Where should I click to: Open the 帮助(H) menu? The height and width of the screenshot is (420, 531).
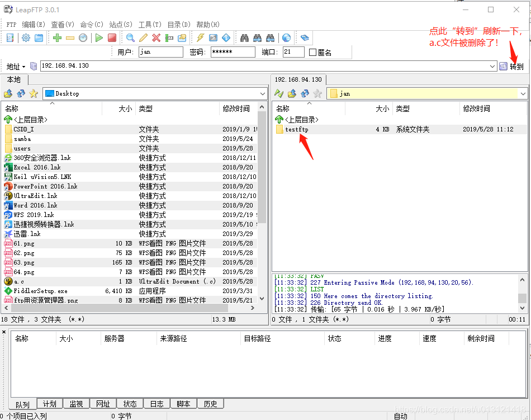coord(208,25)
